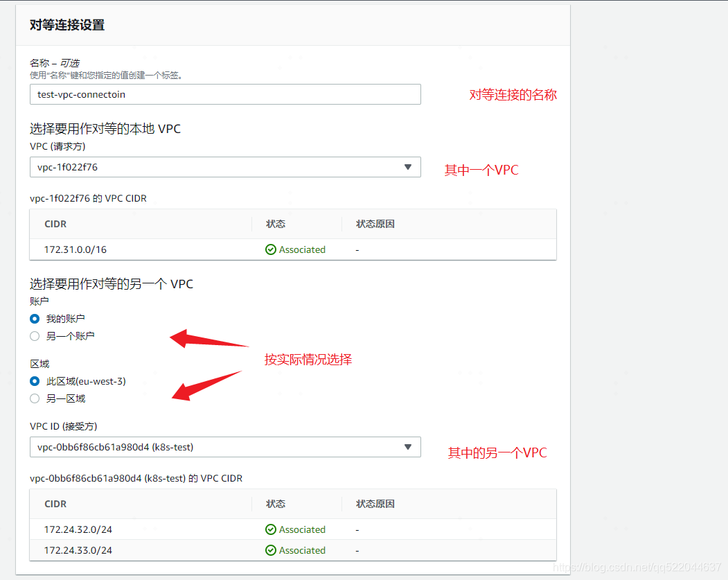Image resolution: width=728 pixels, height=580 pixels.
Task: Select the 我的账户 radio option
Action: [34, 319]
